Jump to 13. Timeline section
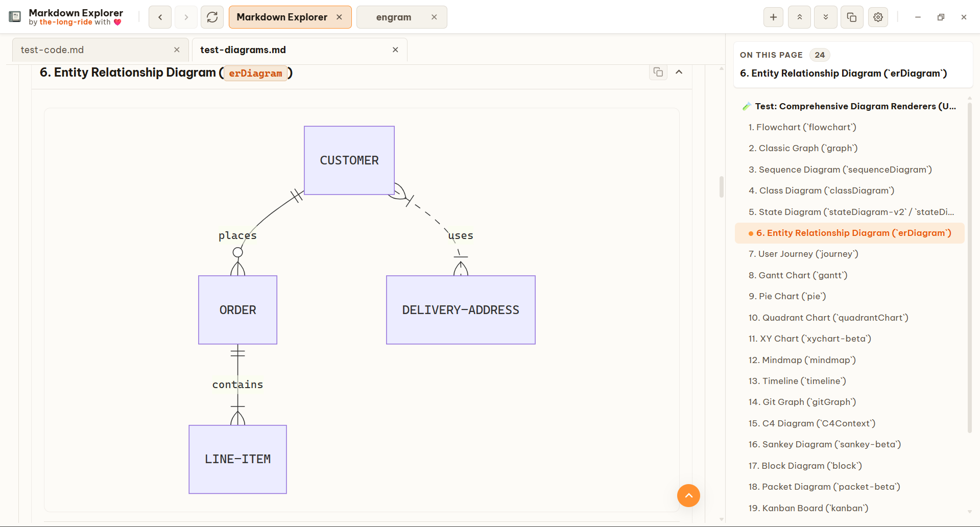Image resolution: width=980 pixels, height=527 pixels. coord(849,381)
